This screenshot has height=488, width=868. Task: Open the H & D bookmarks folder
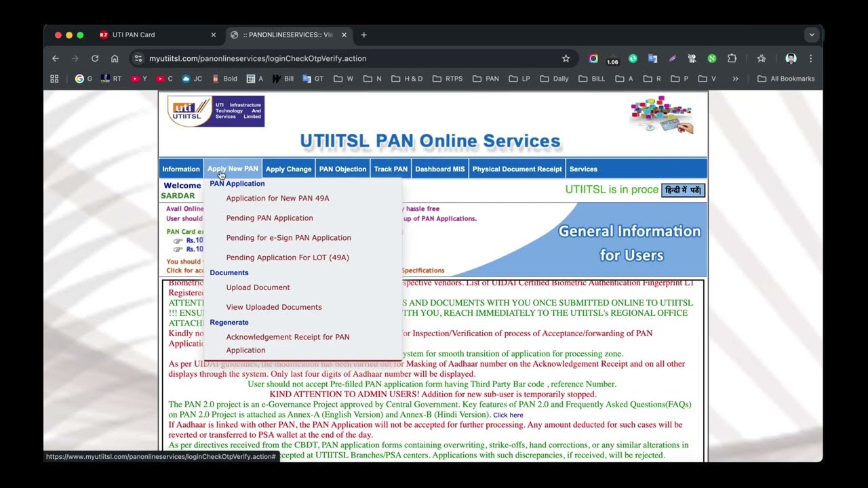[x=407, y=79]
